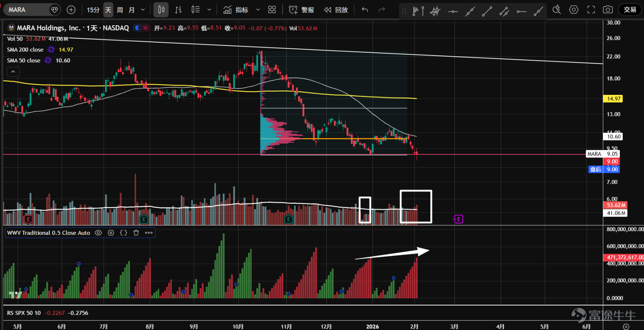This screenshot has height=330, width=644.
Task: Start 回放 bar replay
Action: tap(336, 10)
